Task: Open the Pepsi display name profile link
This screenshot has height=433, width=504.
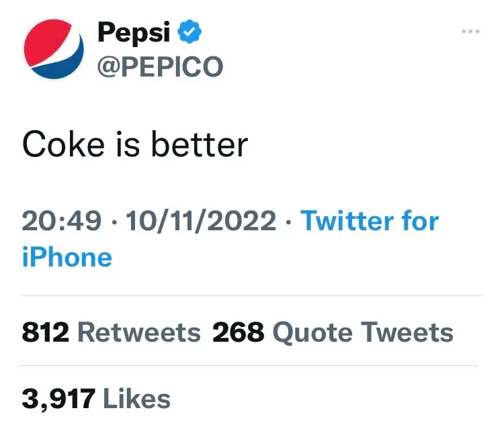Action: [x=134, y=32]
